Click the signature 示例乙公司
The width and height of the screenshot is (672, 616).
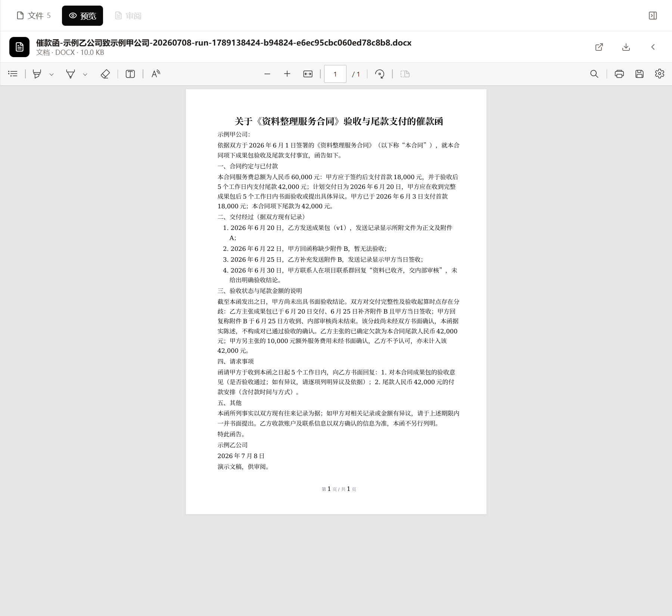click(233, 445)
